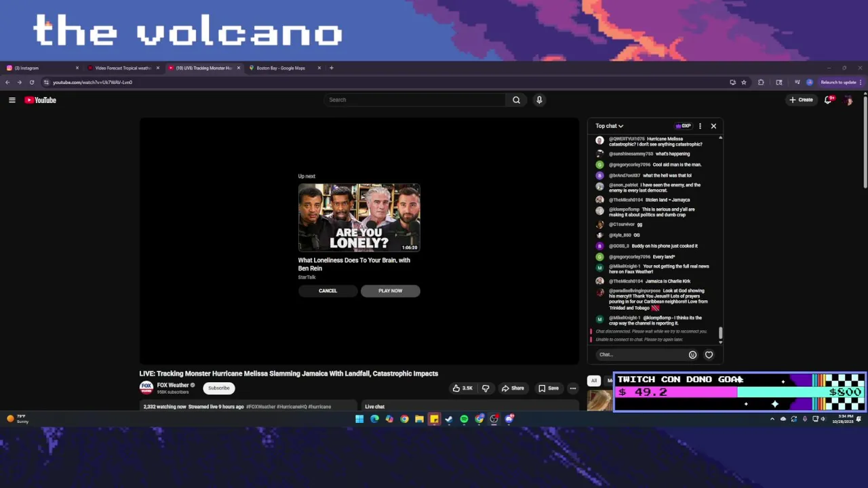Dislike the video with thumbs down
Image resolution: width=868 pixels, height=488 pixels.
pos(486,388)
